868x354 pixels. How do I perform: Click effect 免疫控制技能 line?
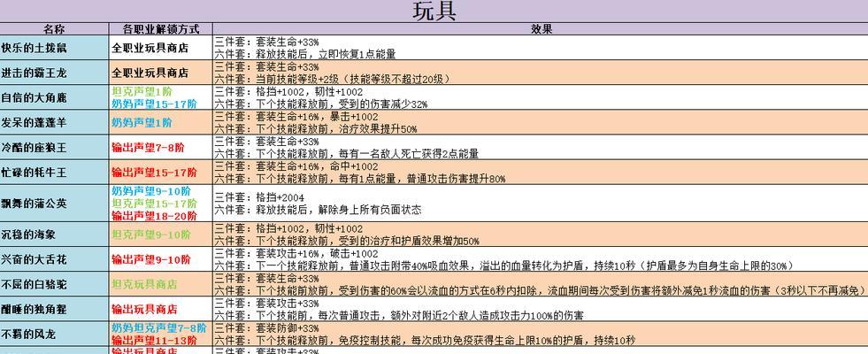[425, 340]
